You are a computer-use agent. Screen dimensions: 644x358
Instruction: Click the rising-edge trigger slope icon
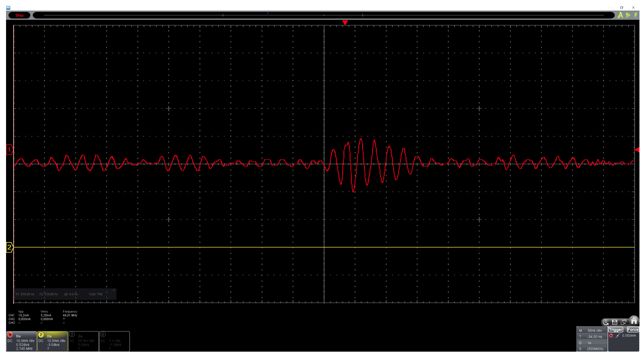(617, 336)
